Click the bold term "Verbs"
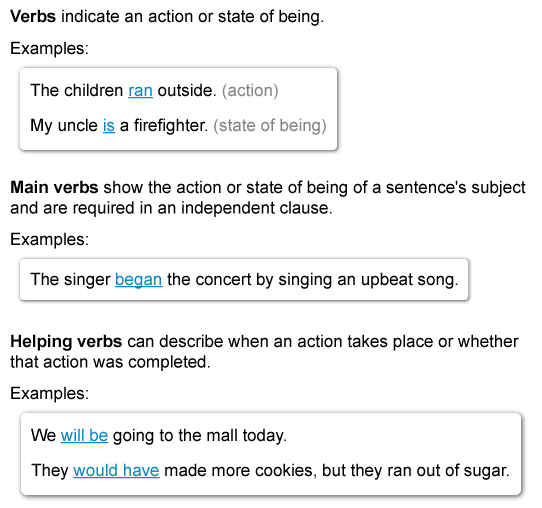 click(33, 17)
